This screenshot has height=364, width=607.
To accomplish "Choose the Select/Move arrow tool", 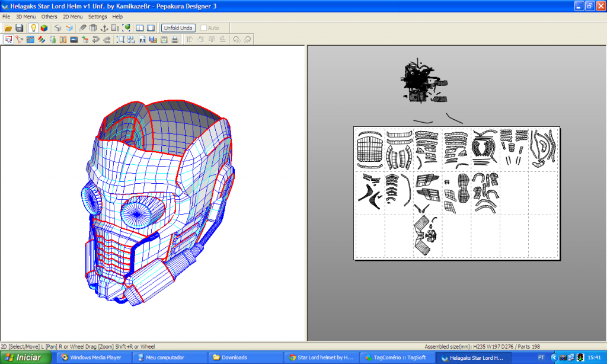I will [8, 40].
